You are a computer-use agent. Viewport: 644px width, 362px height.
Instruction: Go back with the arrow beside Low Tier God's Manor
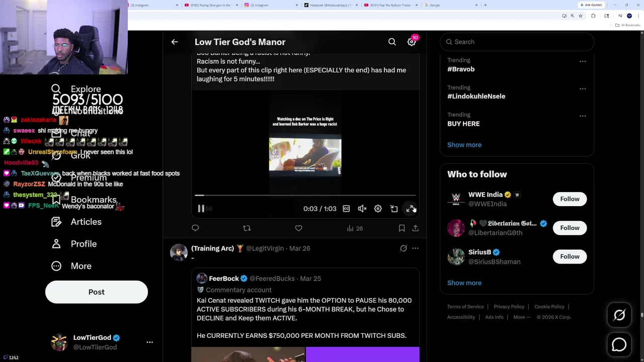pyautogui.click(x=175, y=42)
